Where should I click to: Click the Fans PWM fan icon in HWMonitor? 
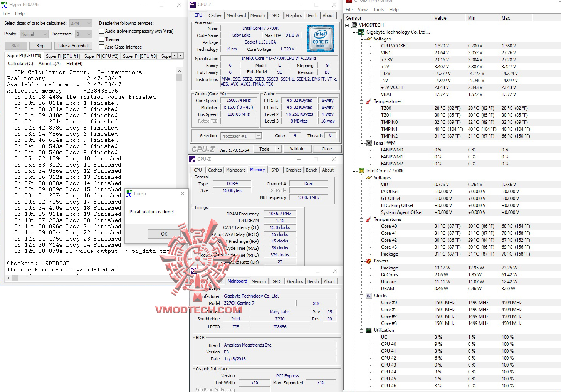(368, 143)
